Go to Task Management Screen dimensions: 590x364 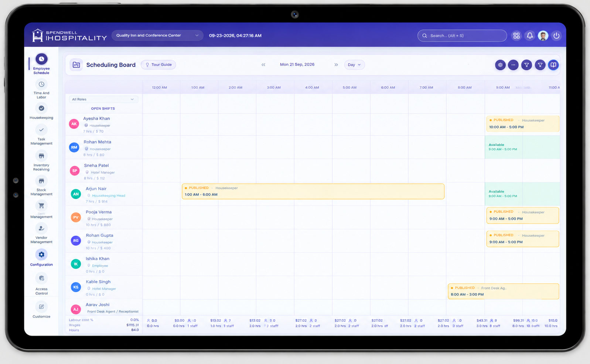pos(41,135)
